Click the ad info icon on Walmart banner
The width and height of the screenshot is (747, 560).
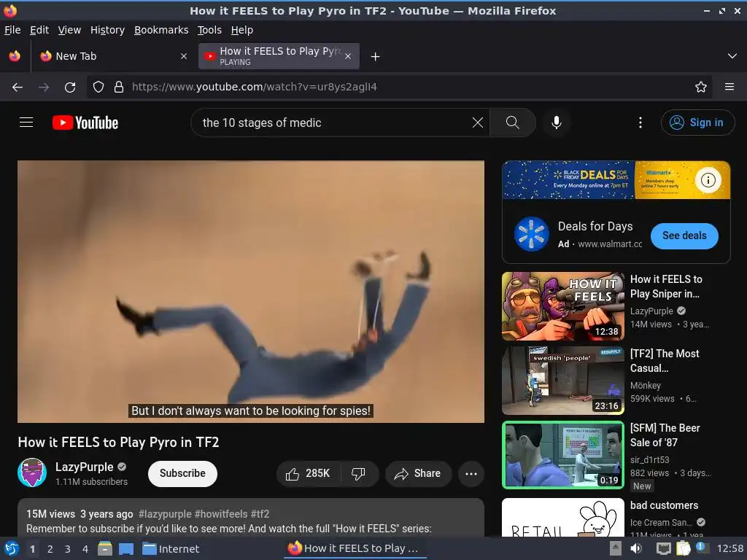708,180
